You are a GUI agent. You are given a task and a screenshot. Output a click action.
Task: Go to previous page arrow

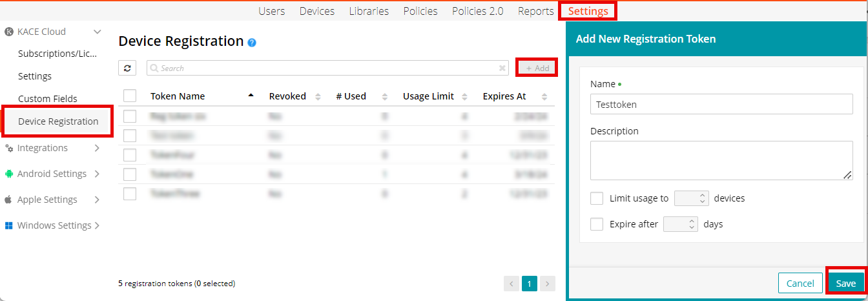[512, 284]
